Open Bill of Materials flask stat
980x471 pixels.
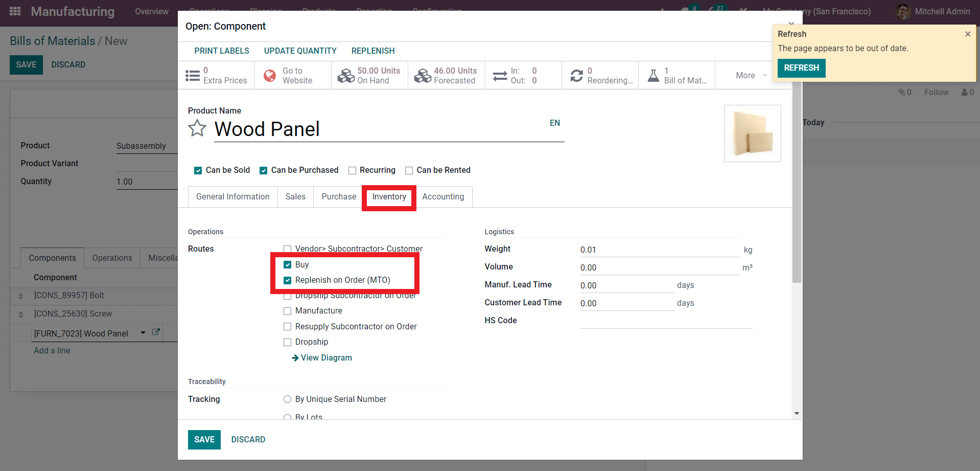676,76
